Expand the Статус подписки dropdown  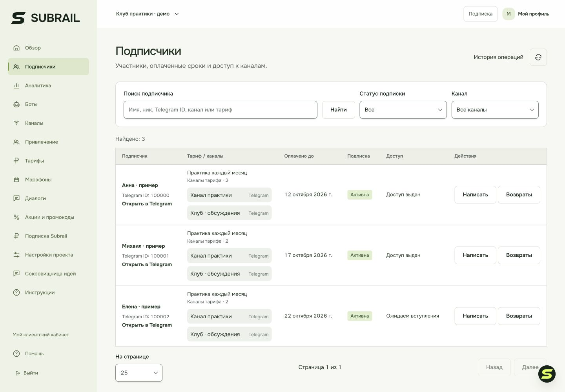(x=403, y=110)
